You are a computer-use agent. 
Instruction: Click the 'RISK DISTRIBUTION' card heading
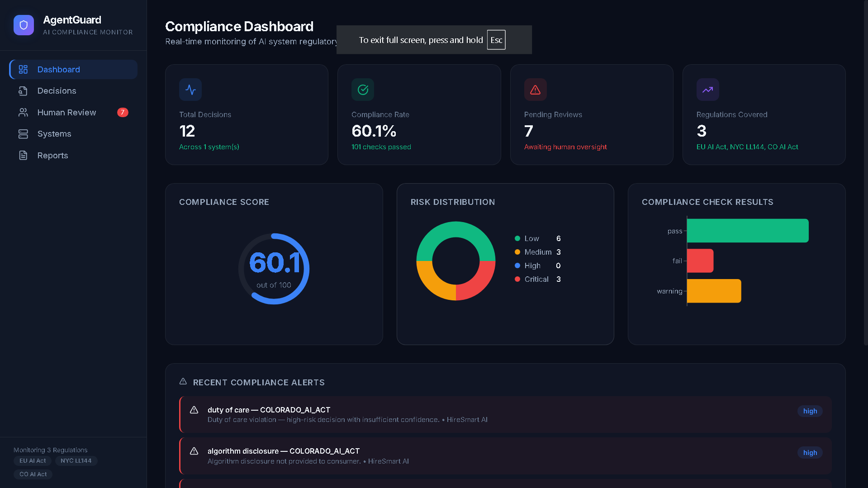pos(453,202)
